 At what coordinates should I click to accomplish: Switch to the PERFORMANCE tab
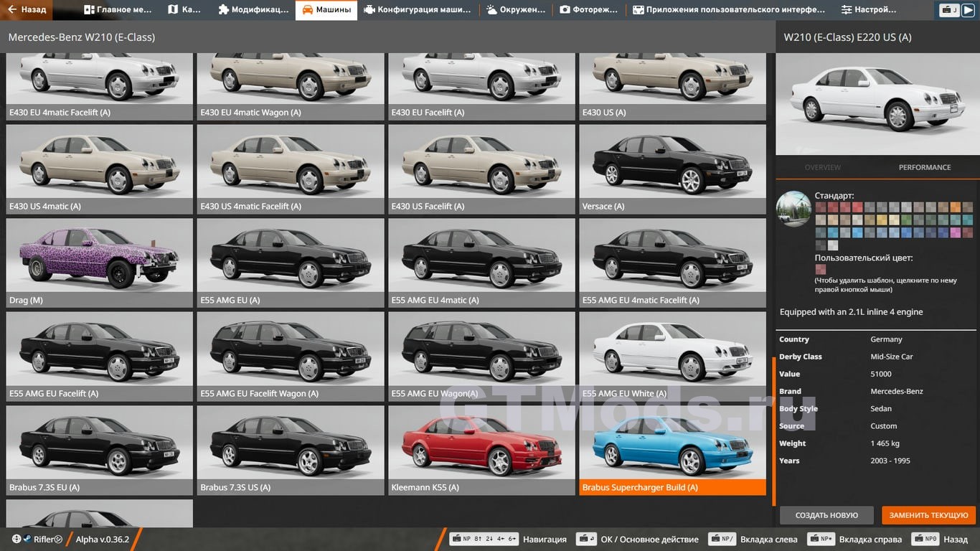click(x=924, y=167)
